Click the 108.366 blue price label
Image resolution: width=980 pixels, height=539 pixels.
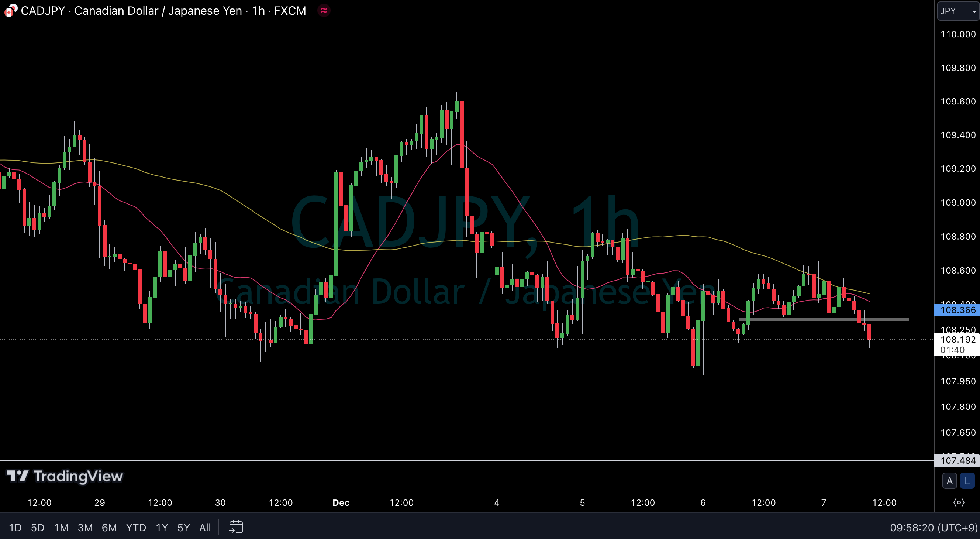pyautogui.click(x=957, y=310)
